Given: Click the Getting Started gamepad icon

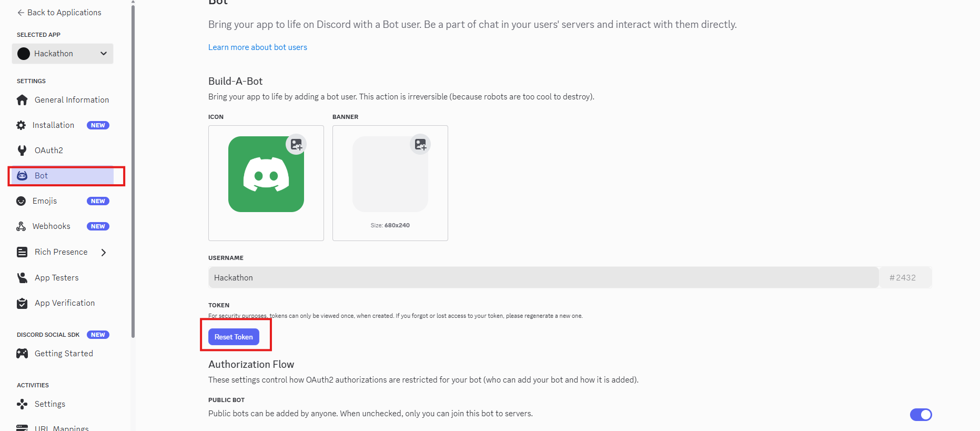Looking at the screenshot, I should pyautogui.click(x=22, y=354).
